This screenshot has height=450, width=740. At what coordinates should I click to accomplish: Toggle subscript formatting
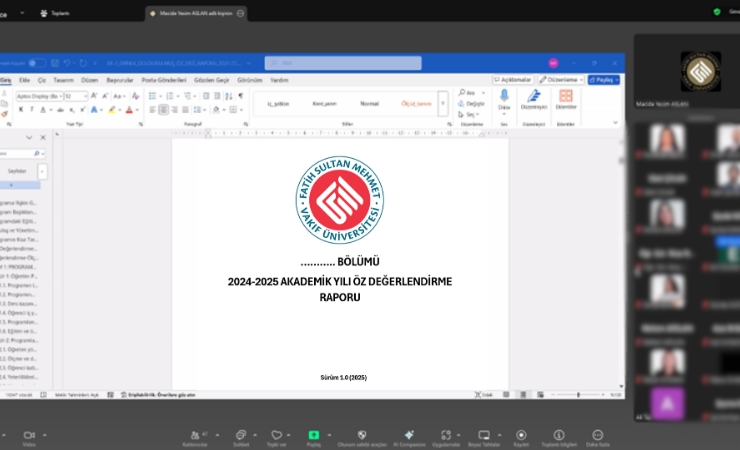72,109
